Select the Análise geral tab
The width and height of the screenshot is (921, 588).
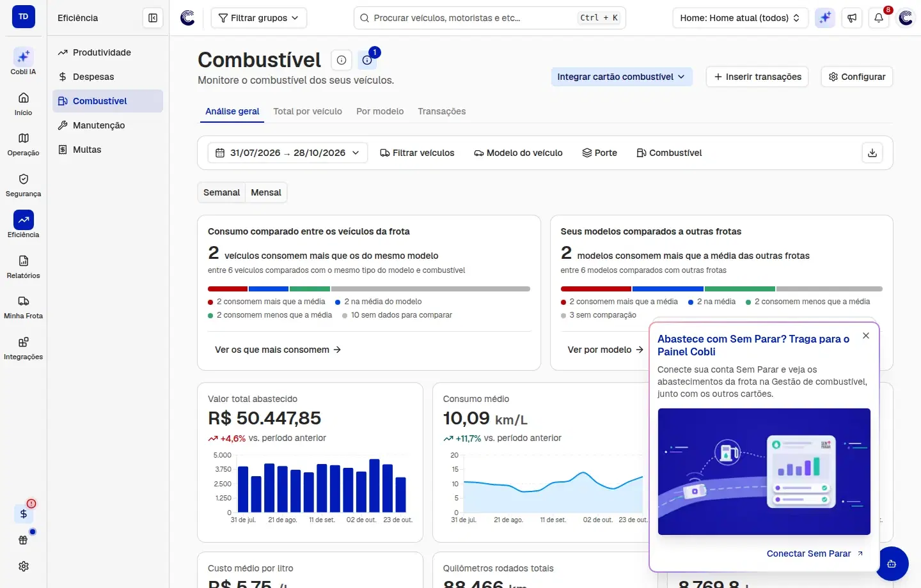(232, 111)
